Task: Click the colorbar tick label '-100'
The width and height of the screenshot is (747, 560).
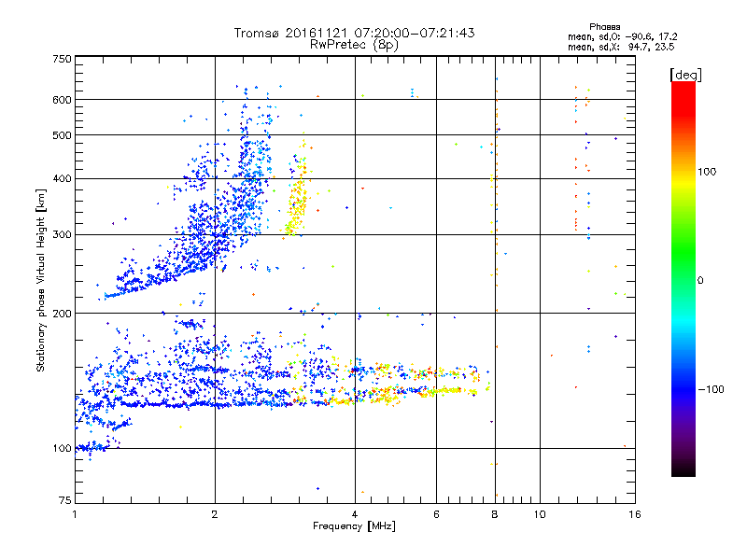Action: (712, 389)
